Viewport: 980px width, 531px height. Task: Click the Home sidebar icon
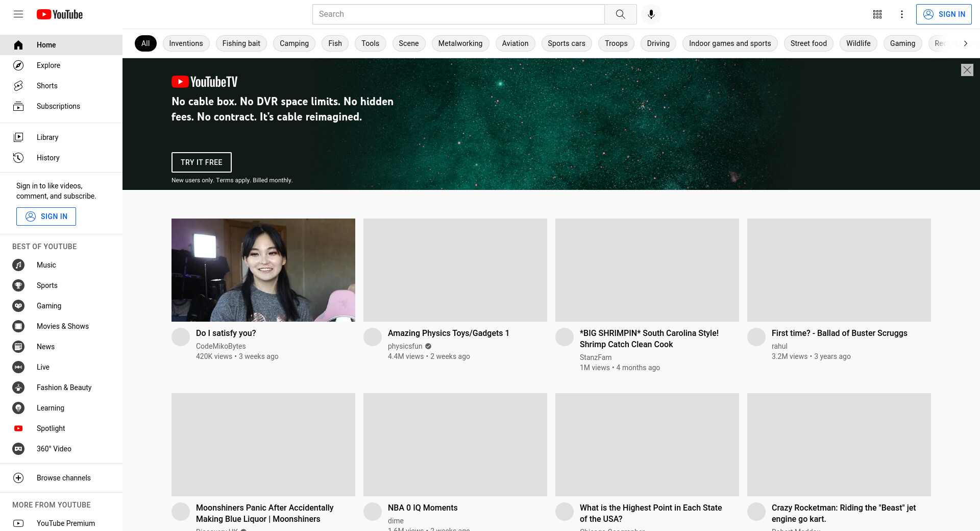point(18,45)
